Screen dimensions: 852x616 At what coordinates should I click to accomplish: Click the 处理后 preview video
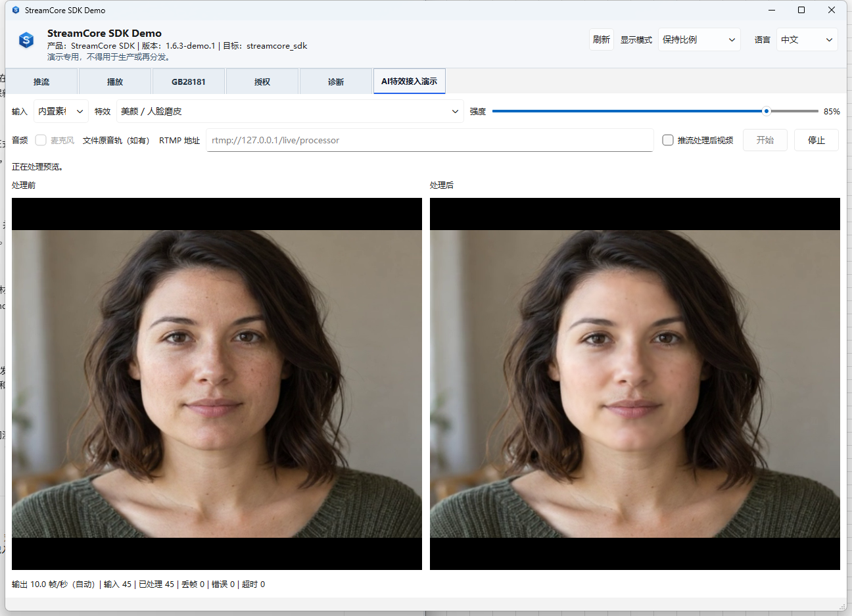click(x=635, y=384)
